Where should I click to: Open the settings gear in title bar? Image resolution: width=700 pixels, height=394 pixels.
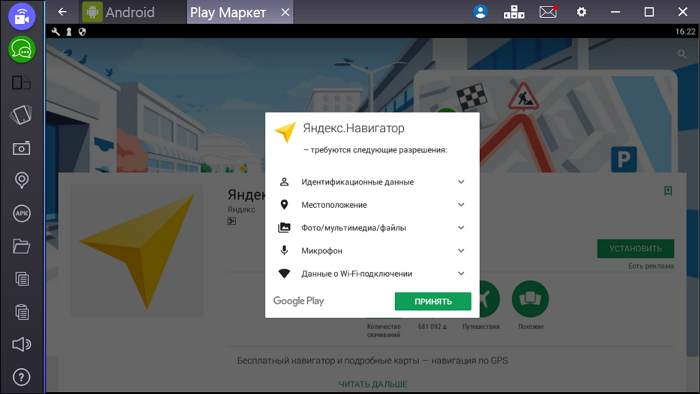(581, 12)
